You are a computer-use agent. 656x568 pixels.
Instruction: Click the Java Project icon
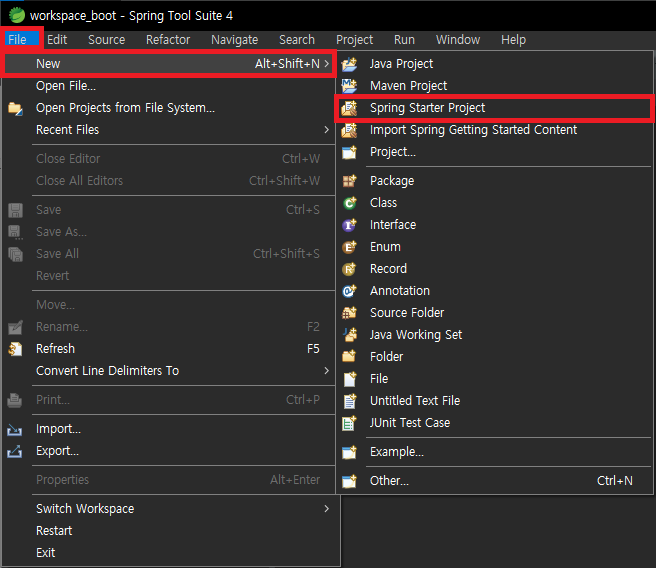click(349, 64)
